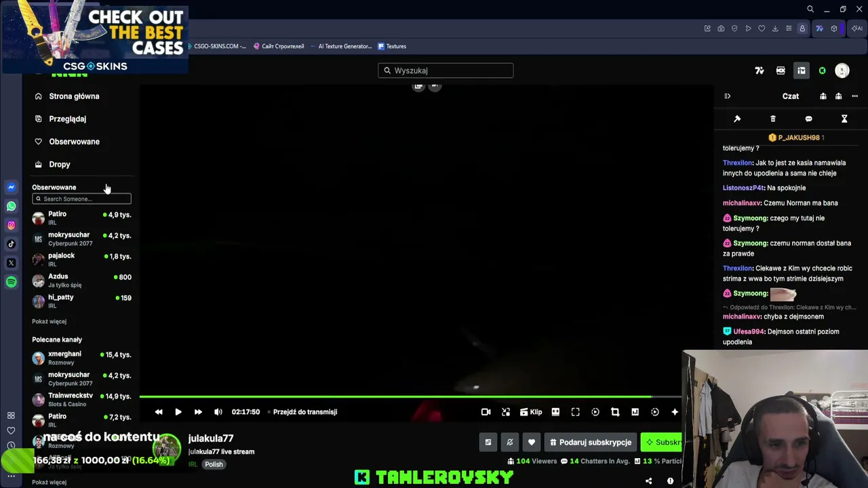Click the speech bubble icon in chat toolbar

coord(808,119)
